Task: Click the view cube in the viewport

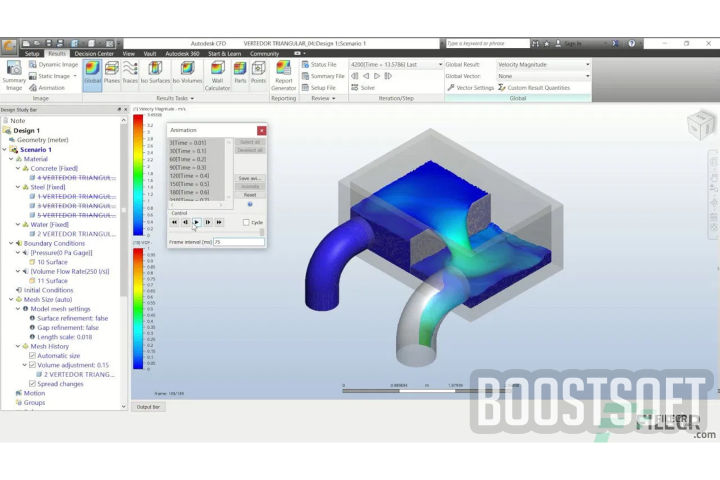Action: [x=701, y=124]
